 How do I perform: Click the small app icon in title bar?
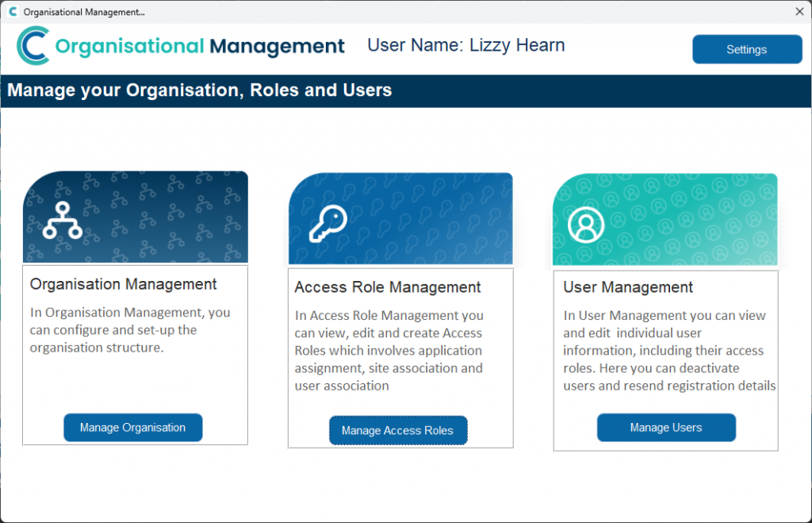[x=13, y=11]
